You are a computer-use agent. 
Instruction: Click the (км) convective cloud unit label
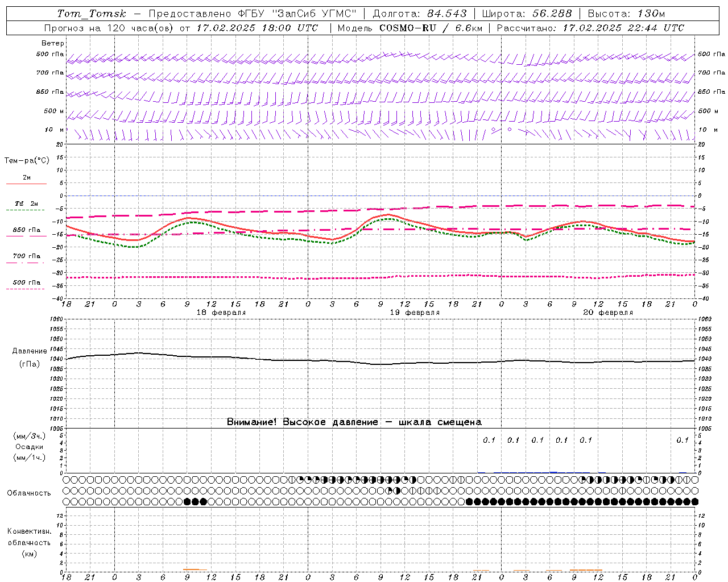30,554
